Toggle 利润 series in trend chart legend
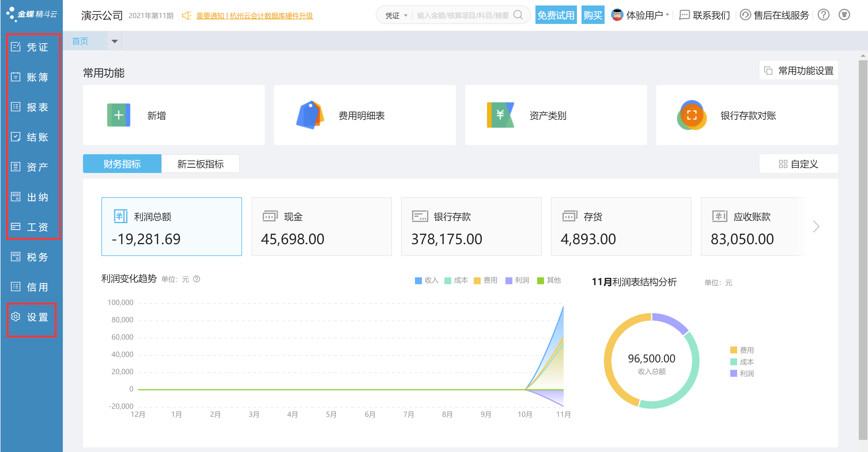The width and height of the screenshot is (868, 452). click(518, 280)
